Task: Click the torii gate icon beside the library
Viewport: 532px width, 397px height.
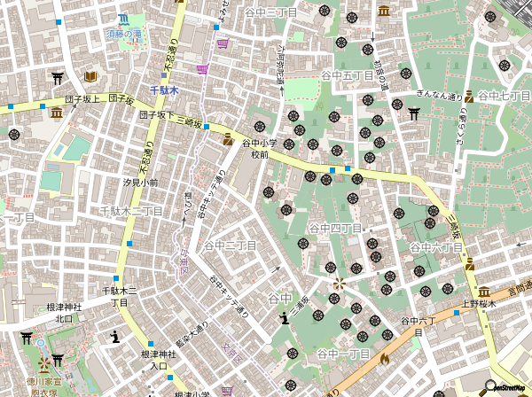Action: (59, 77)
